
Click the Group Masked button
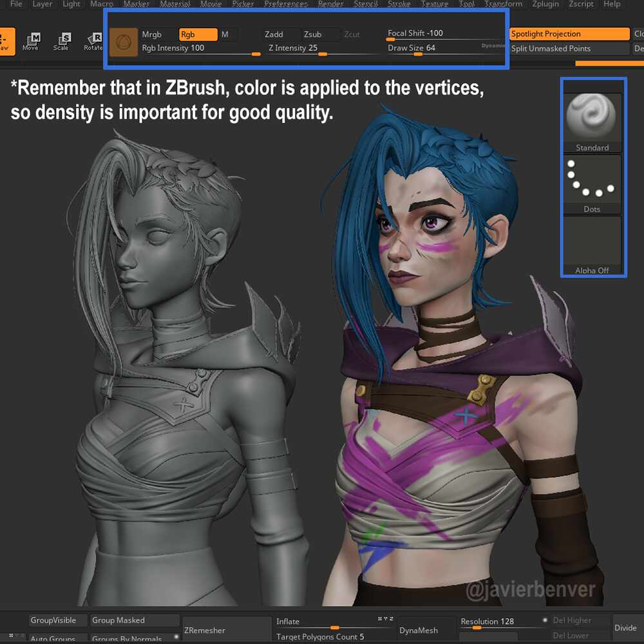click(135, 621)
